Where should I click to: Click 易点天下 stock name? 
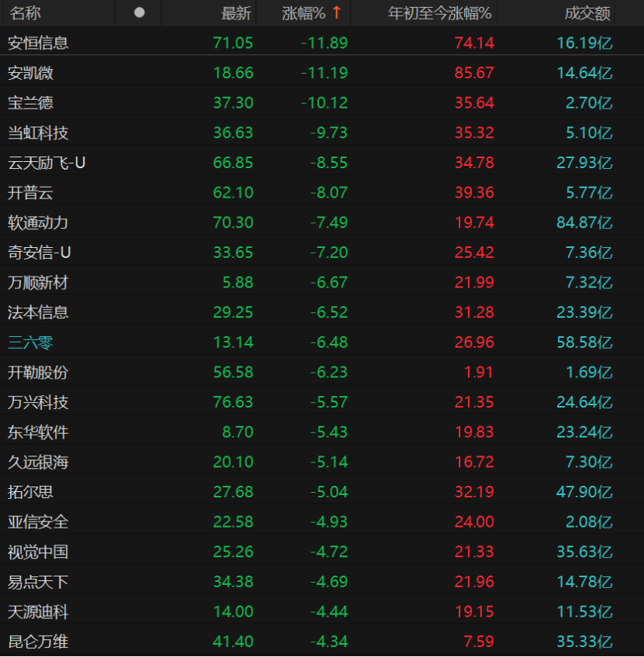pyautogui.click(x=38, y=582)
